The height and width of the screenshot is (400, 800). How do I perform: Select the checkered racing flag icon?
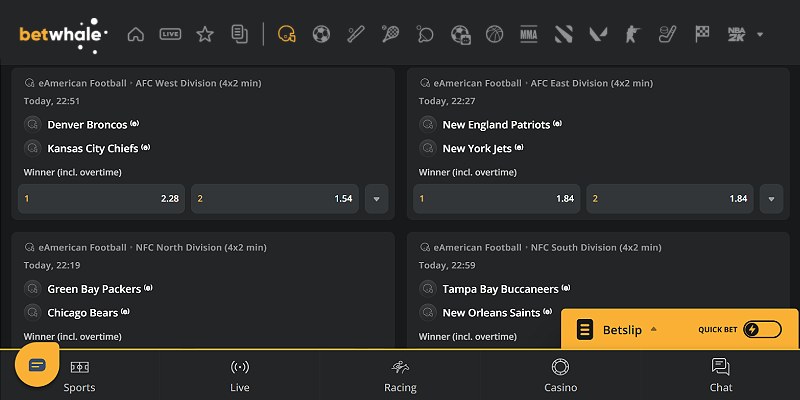(x=702, y=35)
